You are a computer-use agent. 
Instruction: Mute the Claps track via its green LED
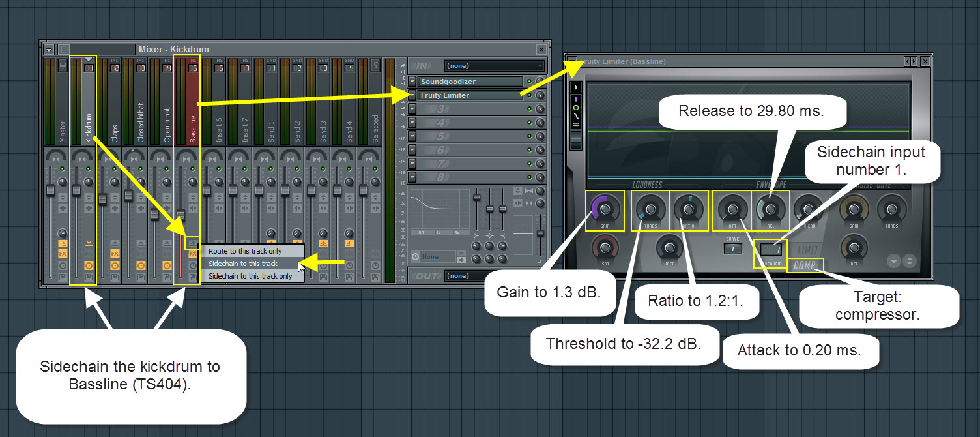coord(115,169)
